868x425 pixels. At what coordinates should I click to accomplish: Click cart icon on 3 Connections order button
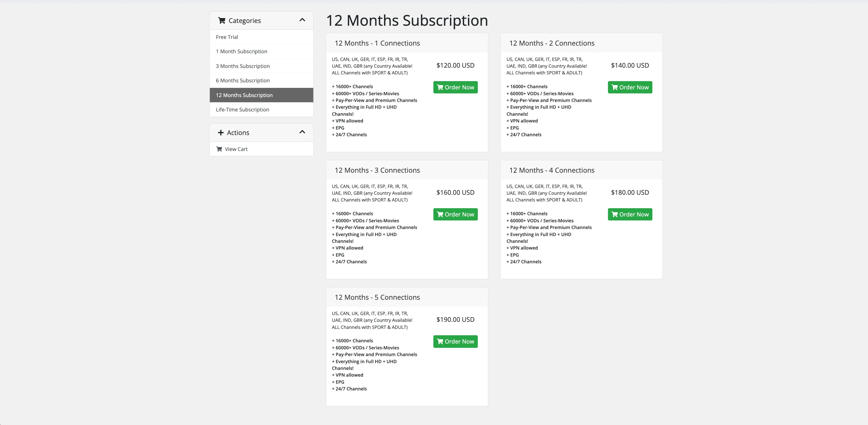[440, 215]
